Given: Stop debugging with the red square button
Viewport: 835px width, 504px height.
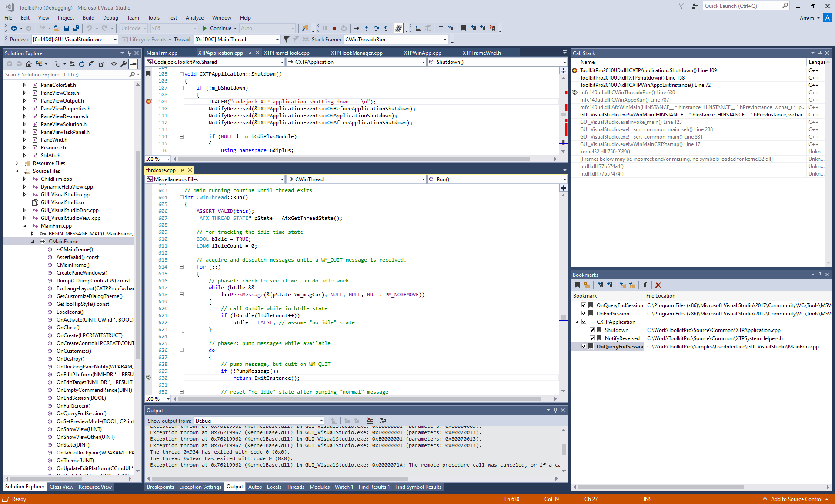Looking at the screenshot, I should point(334,28).
